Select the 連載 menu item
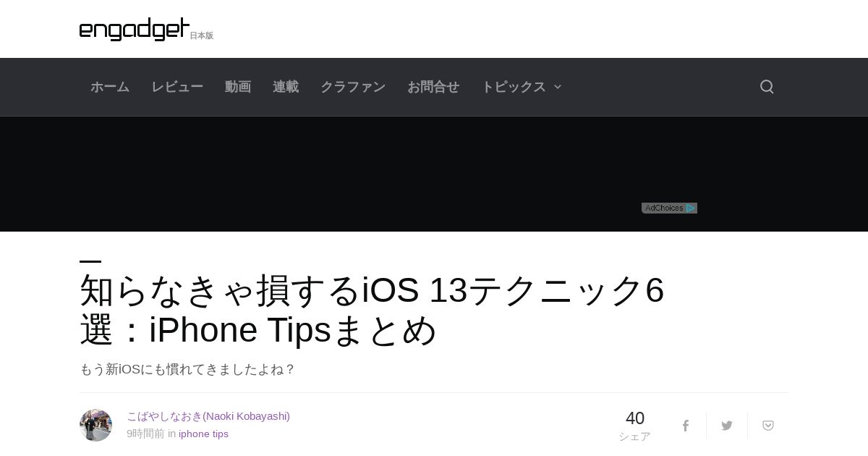Viewport: 868px width, 456px height. point(286,87)
